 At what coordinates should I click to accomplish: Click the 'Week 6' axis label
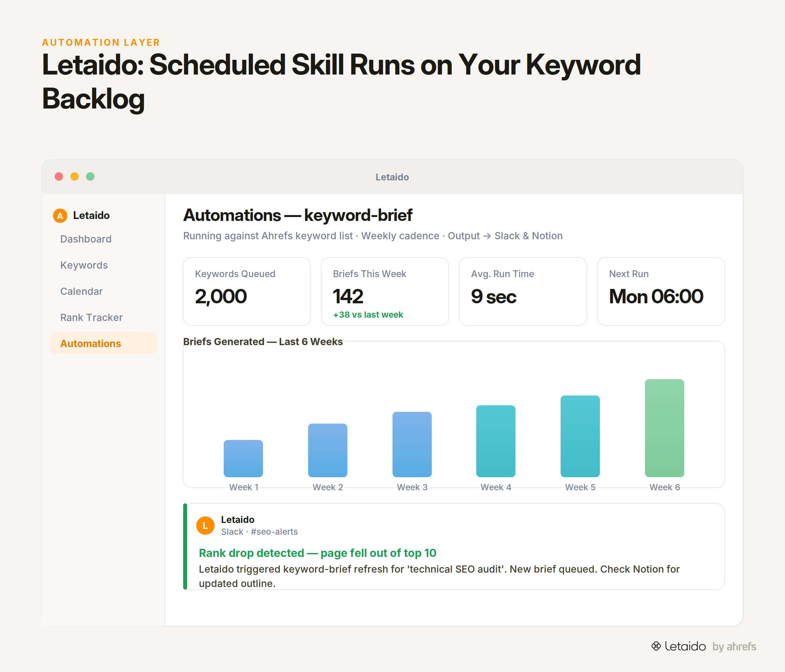tap(665, 487)
